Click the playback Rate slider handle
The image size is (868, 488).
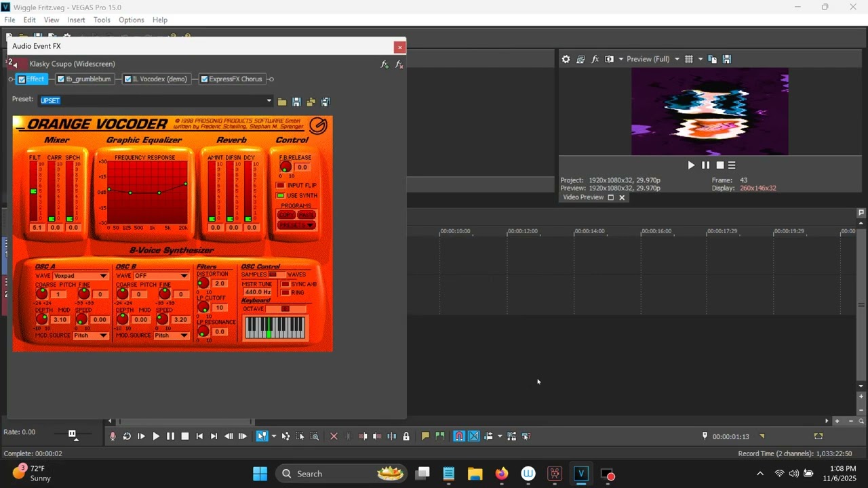tap(72, 434)
